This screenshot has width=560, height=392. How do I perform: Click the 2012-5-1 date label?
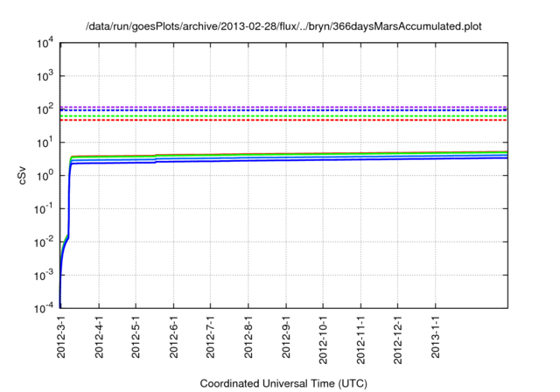(136, 336)
